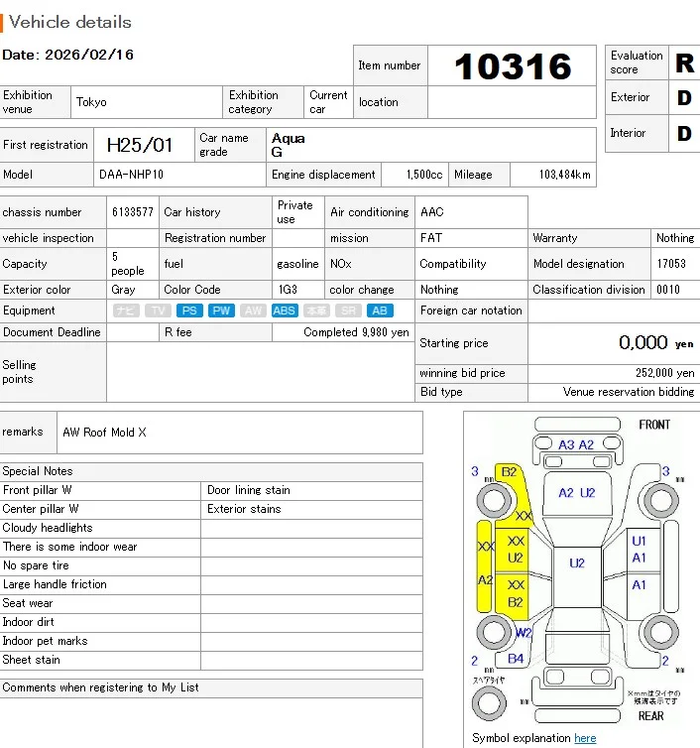Click the color code 1G3
The height and width of the screenshot is (748, 700).
[288, 290]
